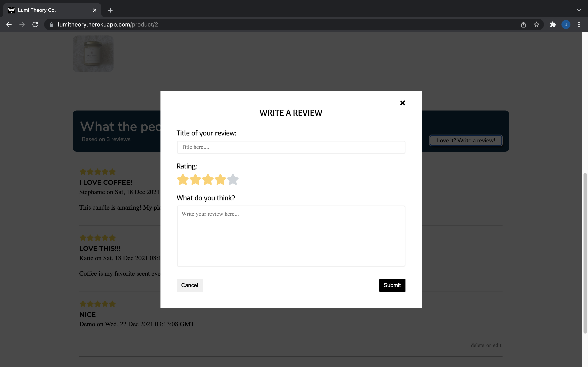Open the tab search chevron dropdown
Viewport: 588px width, 367px height.
579,10
